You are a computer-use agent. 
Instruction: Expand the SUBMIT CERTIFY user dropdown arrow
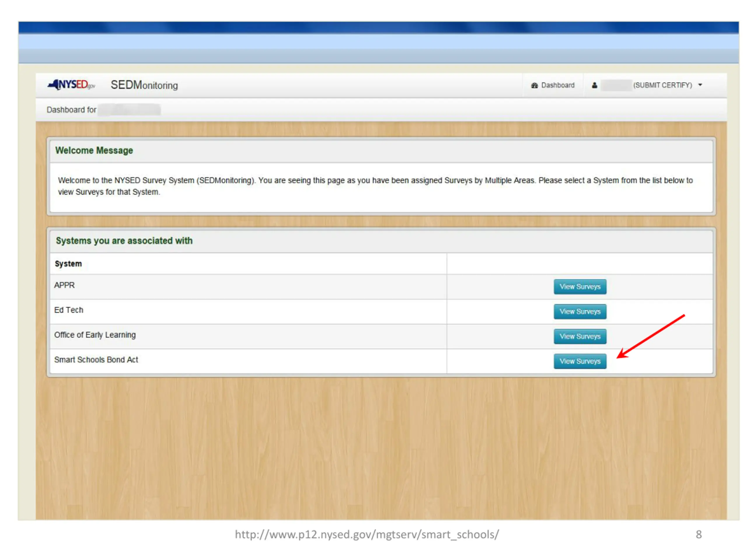(700, 85)
